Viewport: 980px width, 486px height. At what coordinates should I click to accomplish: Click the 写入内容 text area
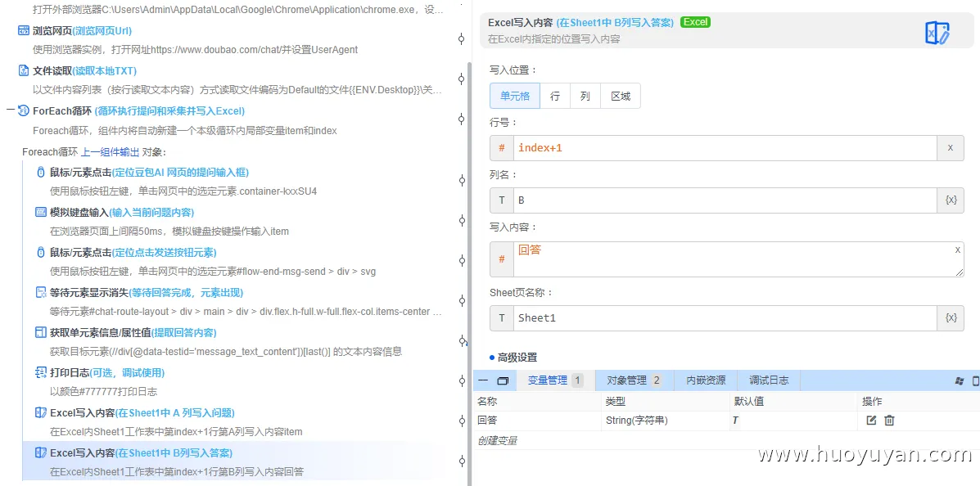[738, 259]
